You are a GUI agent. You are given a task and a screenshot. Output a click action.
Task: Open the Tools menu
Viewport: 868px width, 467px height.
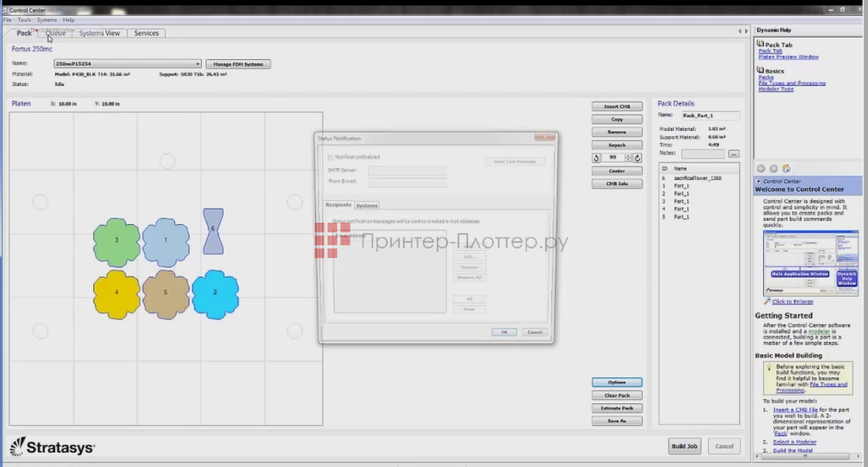click(x=25, y=20)
